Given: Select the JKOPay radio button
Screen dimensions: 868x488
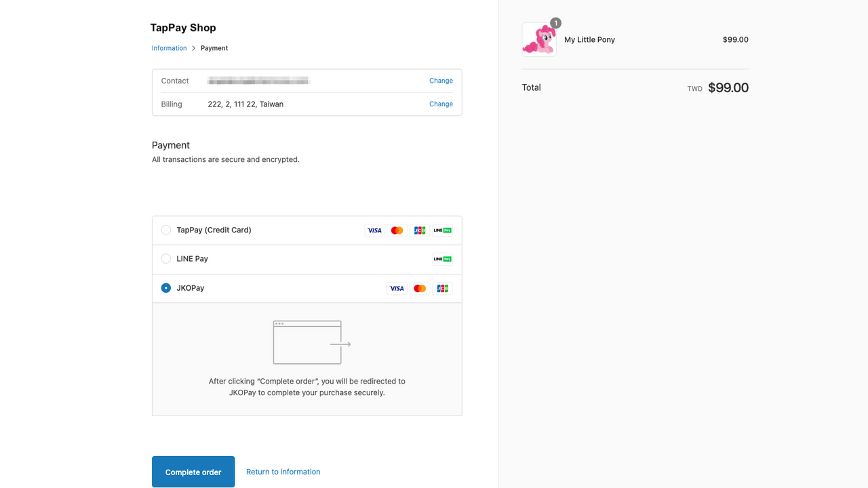Looking at the screenshot, I should click(166, 288).
